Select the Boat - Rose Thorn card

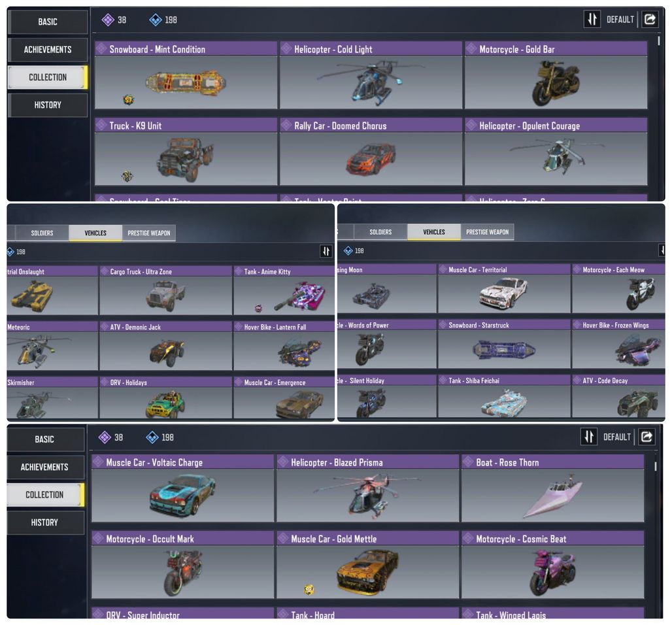pos(553,488)
